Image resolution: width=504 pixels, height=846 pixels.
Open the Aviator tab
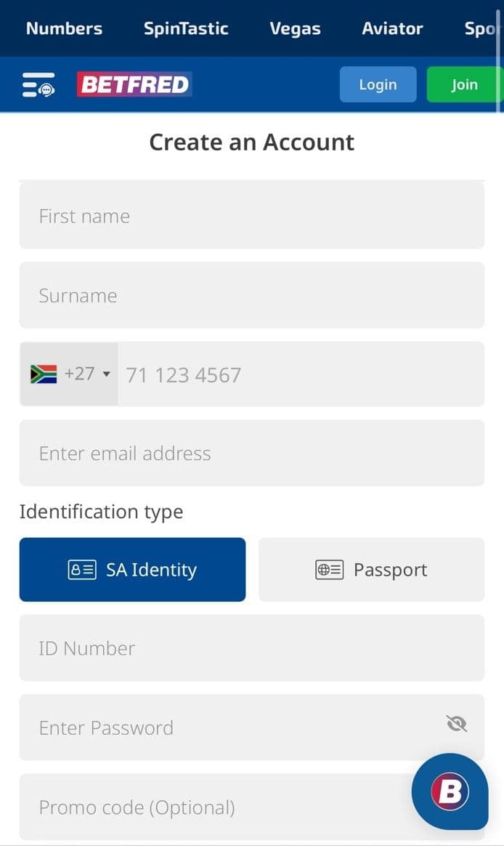tap(392, 28)
